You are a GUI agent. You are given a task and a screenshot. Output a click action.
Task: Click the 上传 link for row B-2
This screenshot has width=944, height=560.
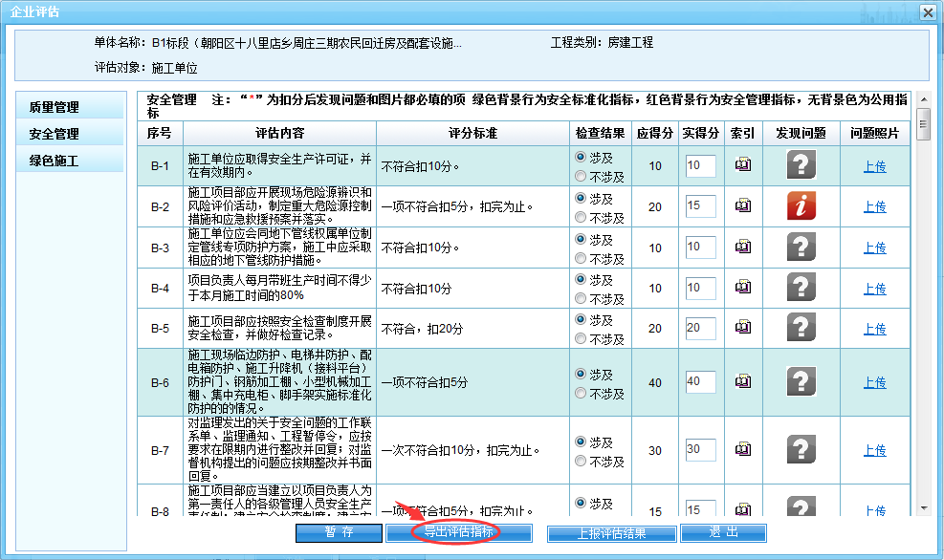pos(874,206)
